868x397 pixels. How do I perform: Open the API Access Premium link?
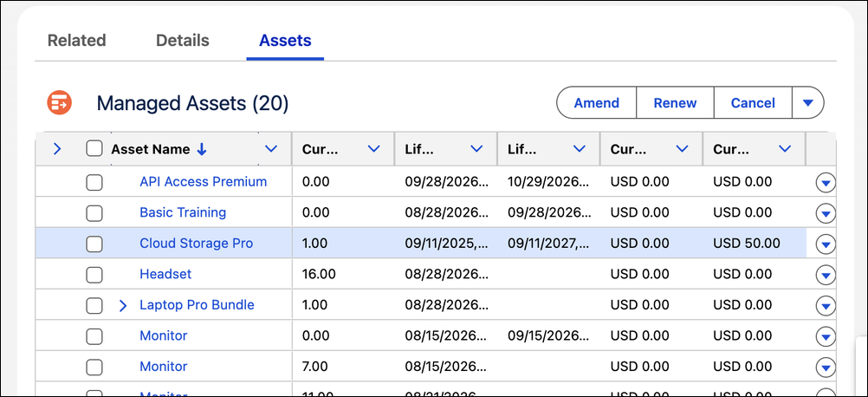coord(204,182)
